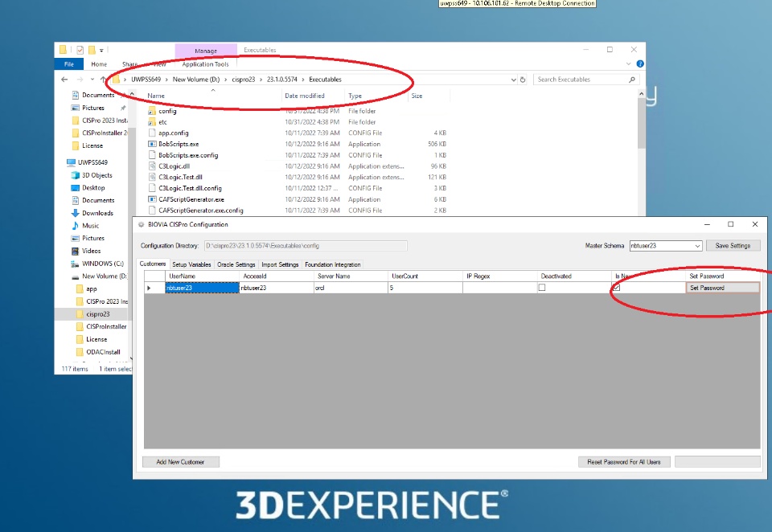Click the New Volume (D:) breadcrumb in address bar

pyautogui.click(x=196, y=80)
